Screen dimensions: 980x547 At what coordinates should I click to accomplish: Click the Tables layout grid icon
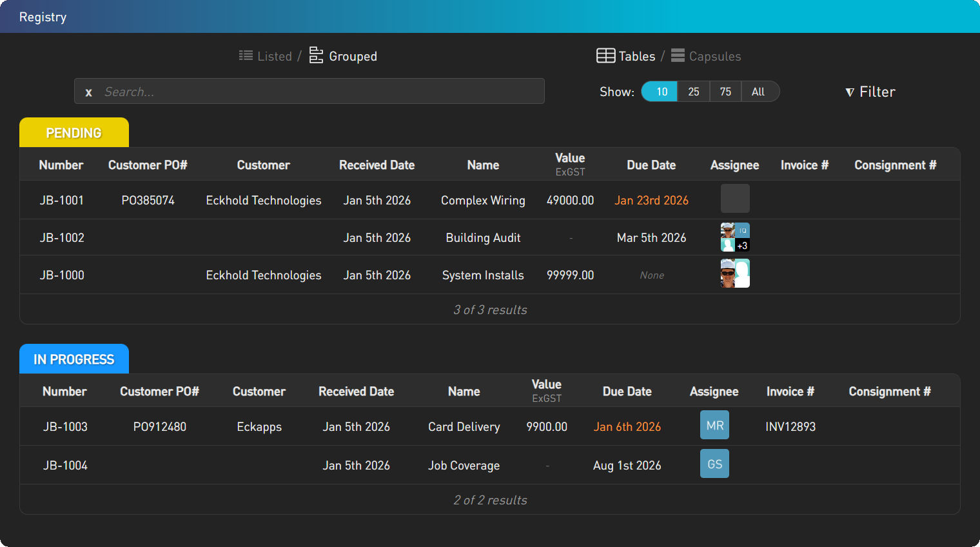click(x=605, y=56)
